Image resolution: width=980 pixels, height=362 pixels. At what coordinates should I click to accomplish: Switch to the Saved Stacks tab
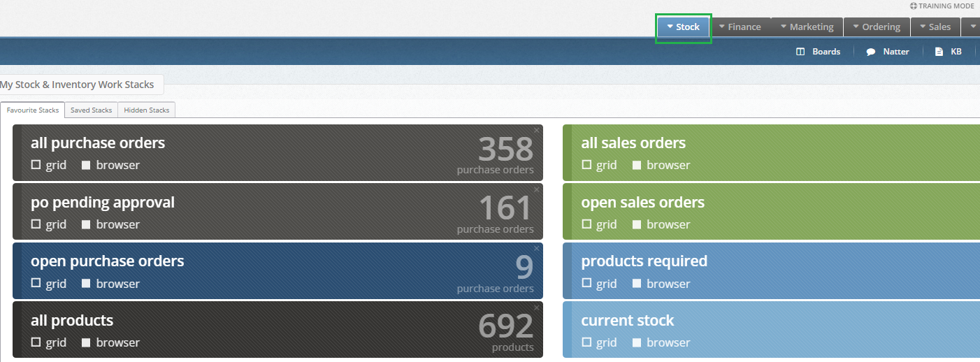(91, 110)
